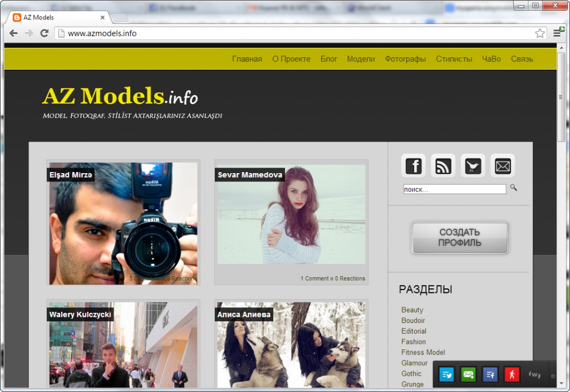Click the Wibiya logo on bar
Viewport: 570px width, 392px height.
(534, 374)
